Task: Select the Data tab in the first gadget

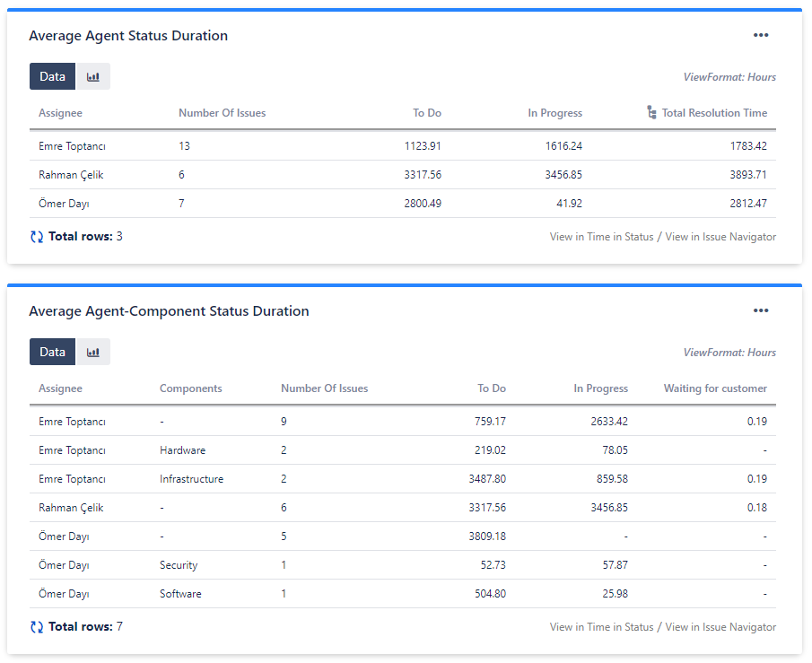Action: pyautogui.click(x=52, y=76)
